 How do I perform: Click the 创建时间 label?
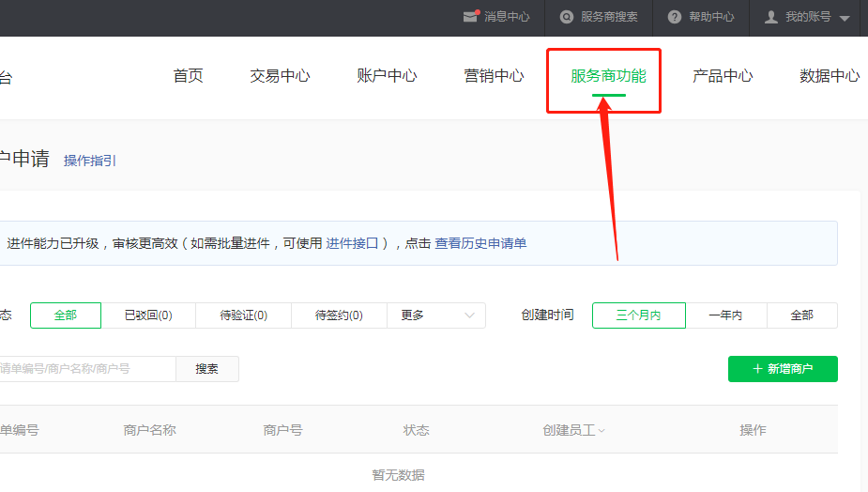tap(547, 315)
